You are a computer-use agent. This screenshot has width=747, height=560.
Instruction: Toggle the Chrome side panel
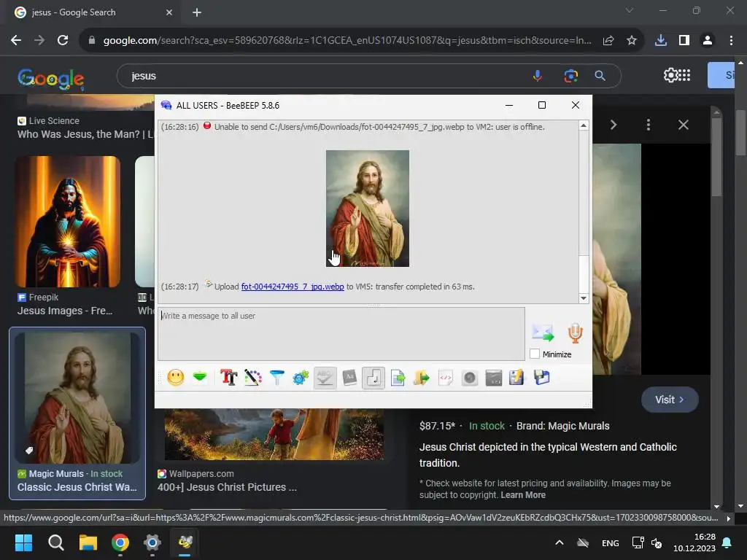[684, 41]
